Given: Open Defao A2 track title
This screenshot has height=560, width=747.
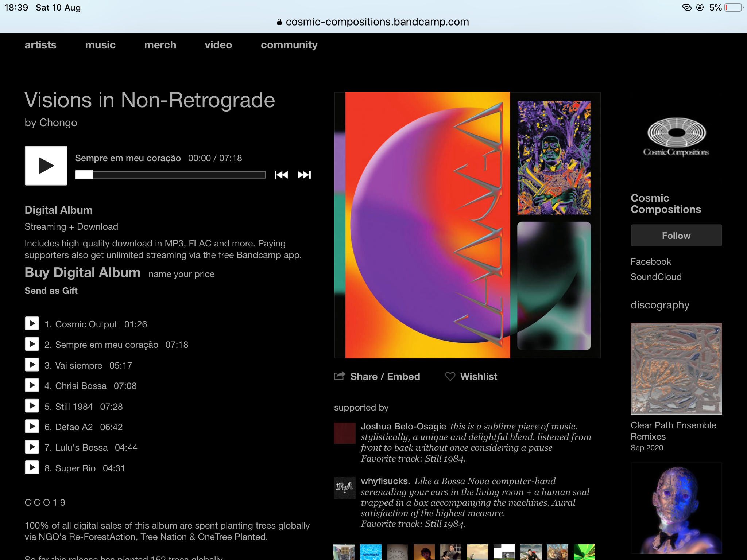Looking at the screenshot, I should coord(74,427).
